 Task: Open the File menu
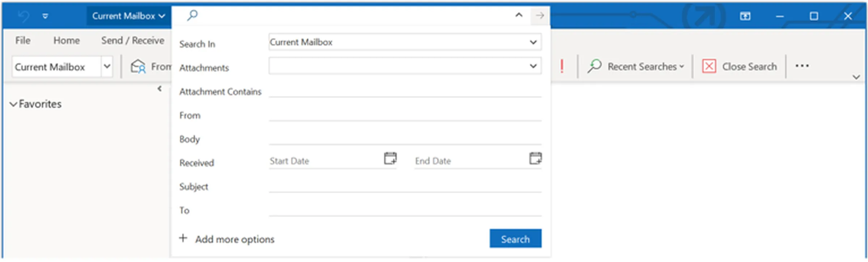coord(23,40)
